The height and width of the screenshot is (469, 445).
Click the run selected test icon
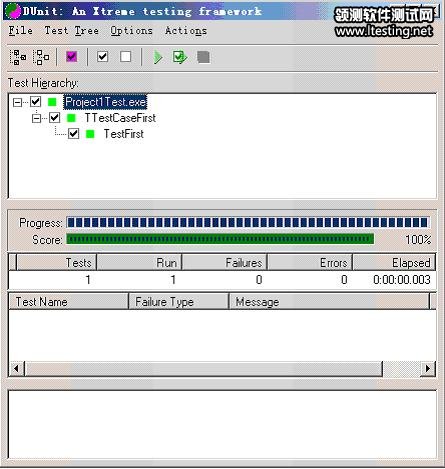(x=180, y=57)
